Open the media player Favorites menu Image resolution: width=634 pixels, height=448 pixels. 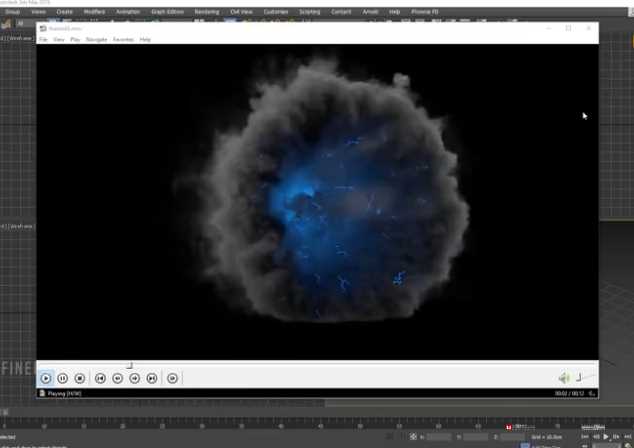tap(123, 39)
